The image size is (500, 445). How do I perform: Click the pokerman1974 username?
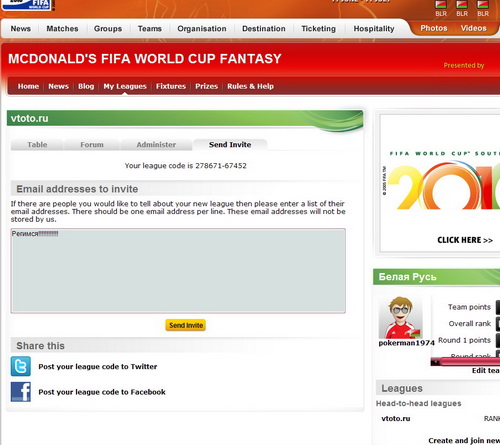click(x=407, y=343)
